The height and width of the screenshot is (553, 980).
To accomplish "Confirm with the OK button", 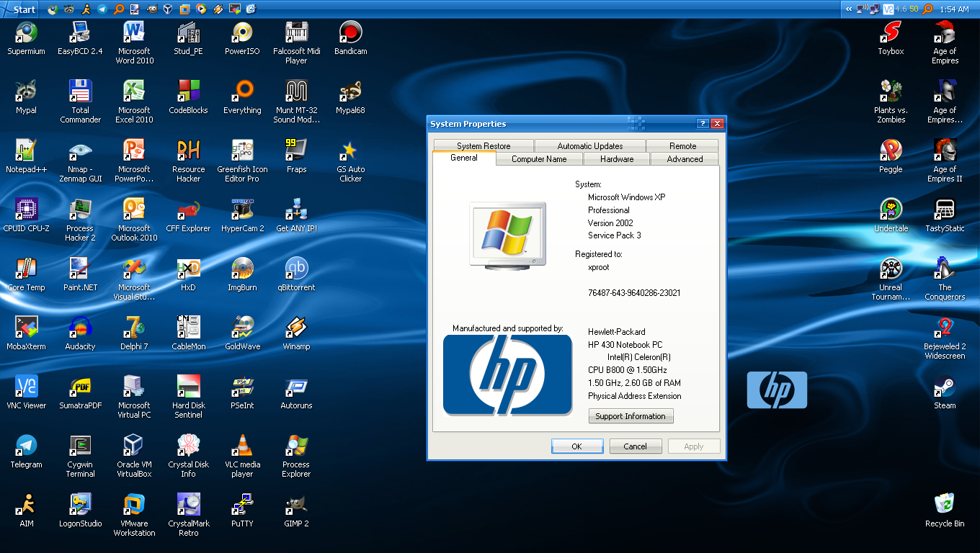I will (576, 446).
